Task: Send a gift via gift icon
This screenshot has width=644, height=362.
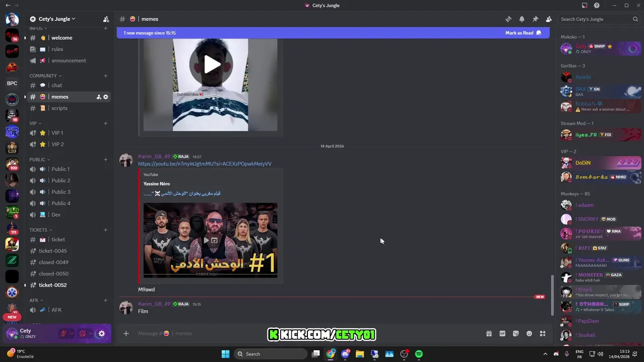Action: point(489,333)
